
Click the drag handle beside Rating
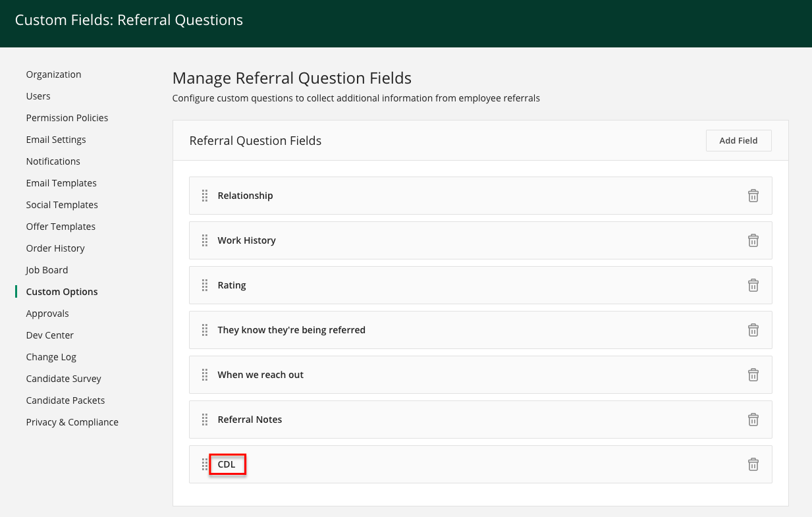pos(205,285)
